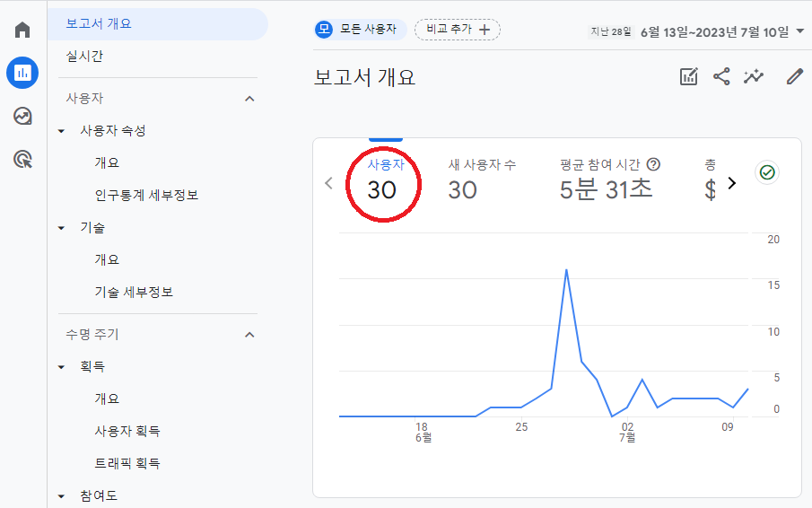Click the share report icon

click(x=721, y=76)
